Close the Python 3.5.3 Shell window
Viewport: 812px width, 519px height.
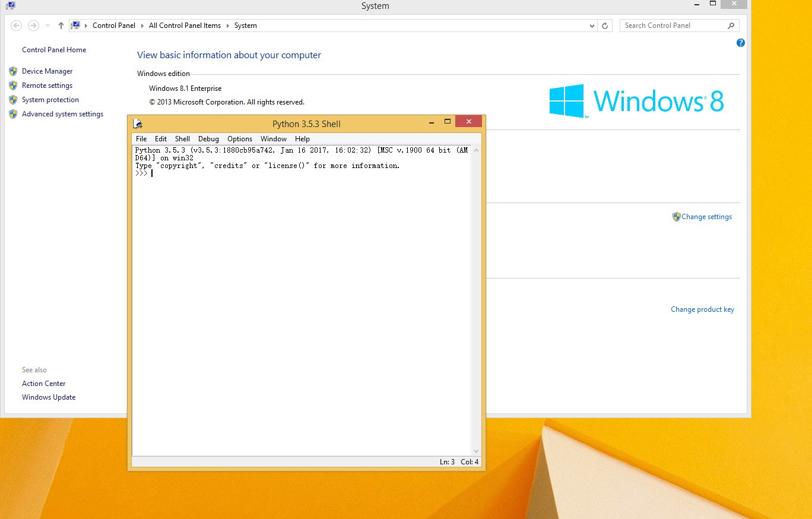[468, 122]
